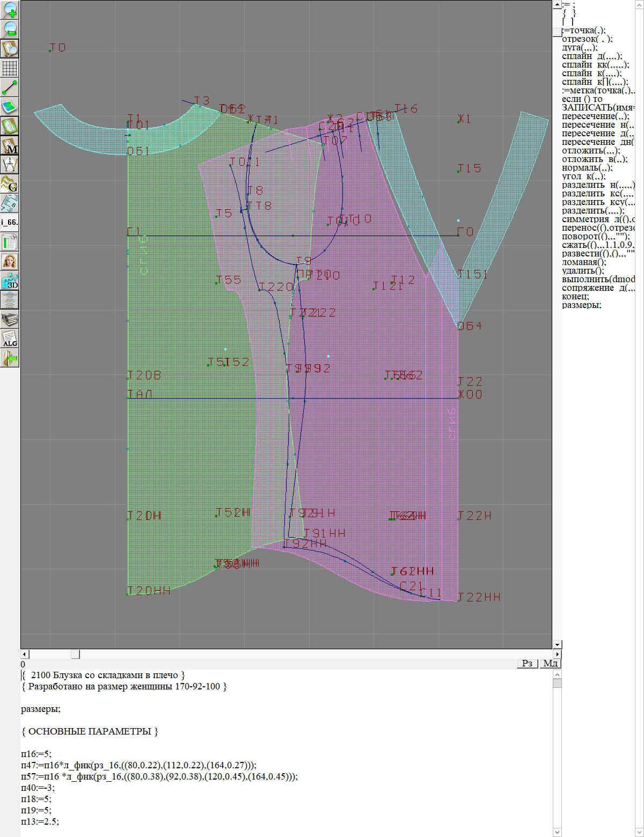Select the line segment tool icon

click(10, 87)
